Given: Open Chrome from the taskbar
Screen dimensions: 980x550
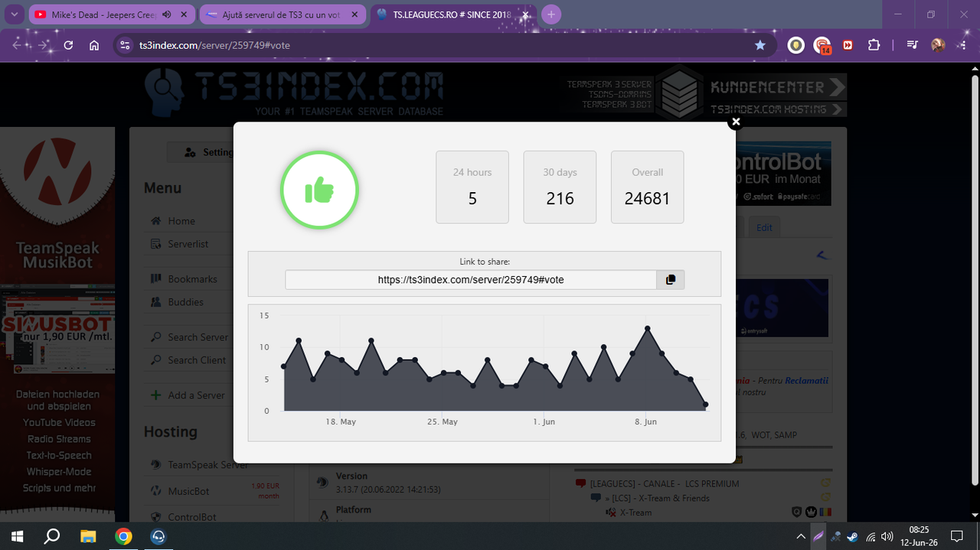Looking at the screenshot, I should coord(124,536).
